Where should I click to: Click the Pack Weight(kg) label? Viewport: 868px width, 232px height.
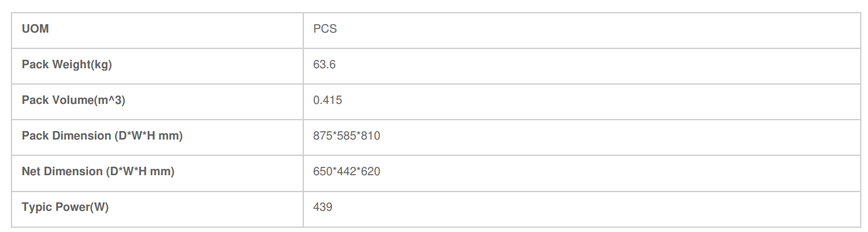point(67,65)
